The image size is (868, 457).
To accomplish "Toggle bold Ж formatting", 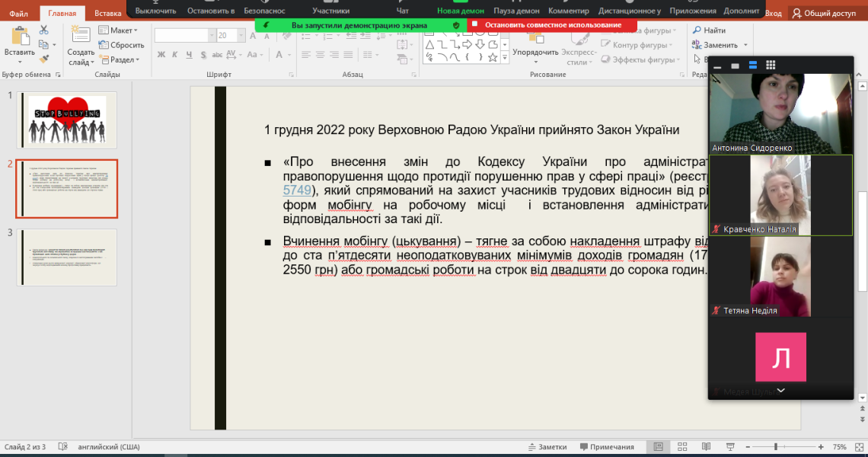I will tap(161, 54).
